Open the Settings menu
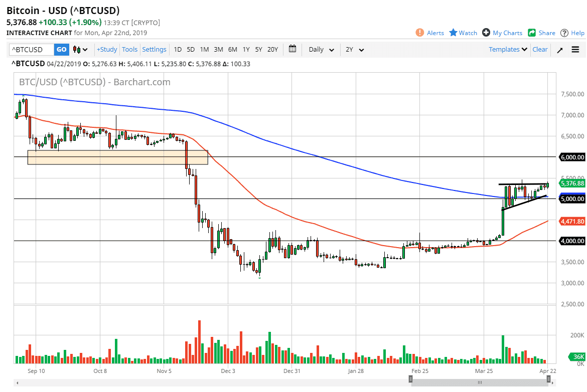 click(x=154, y=50)
